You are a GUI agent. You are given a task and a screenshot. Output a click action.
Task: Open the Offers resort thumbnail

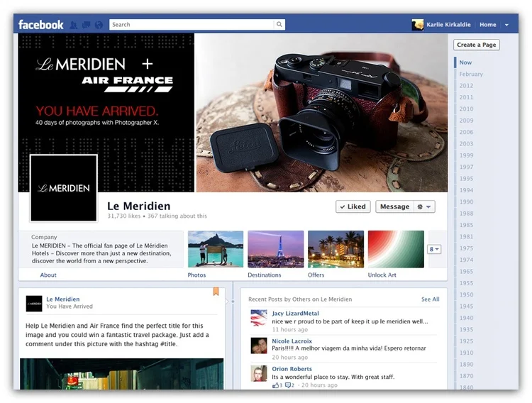point(336,249)
